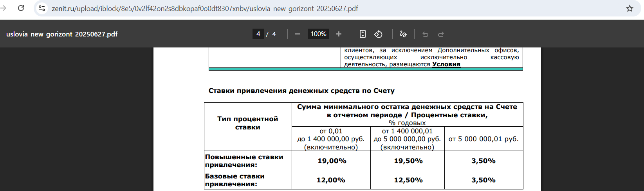The image size is (644, 191).
Task: Click the 100% zoom level field
Action: [318, 34]
